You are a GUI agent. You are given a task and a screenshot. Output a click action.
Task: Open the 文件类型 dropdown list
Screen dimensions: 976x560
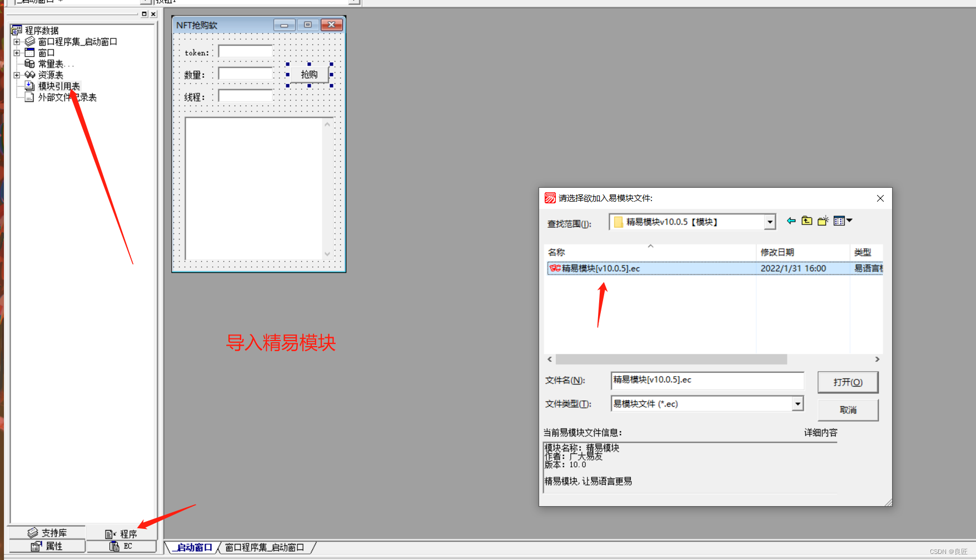click(798, 404)
